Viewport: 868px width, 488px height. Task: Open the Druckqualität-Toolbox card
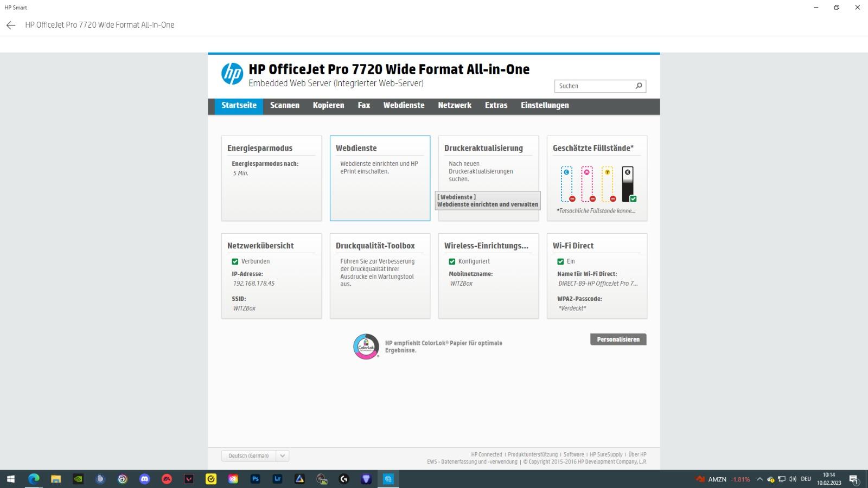point(380,276)
